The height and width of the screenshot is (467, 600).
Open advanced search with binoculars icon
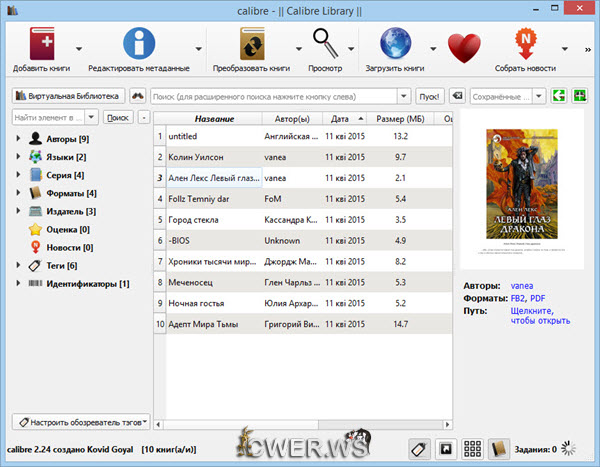click(x=138, y=96)
